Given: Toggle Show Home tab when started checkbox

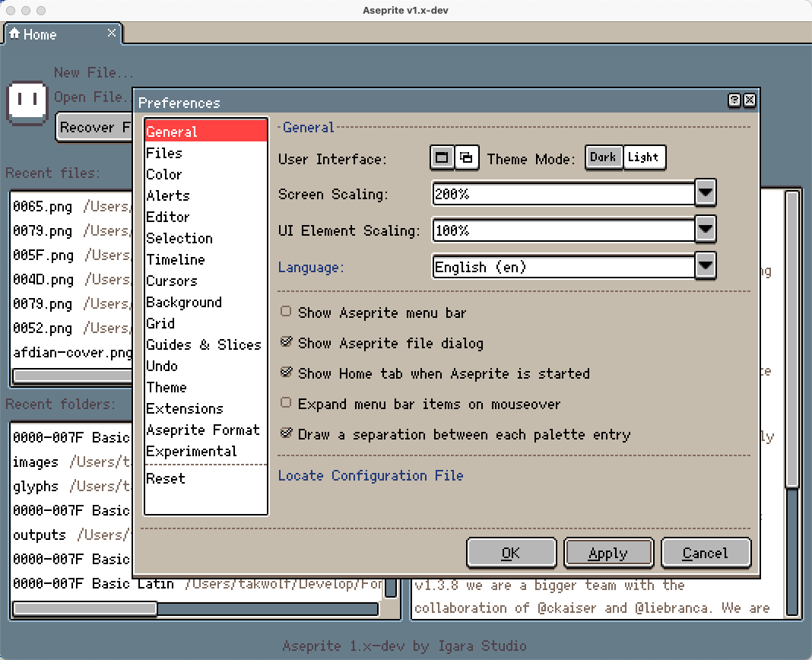Looking at the screenshot, I should [x=286, y=373].
